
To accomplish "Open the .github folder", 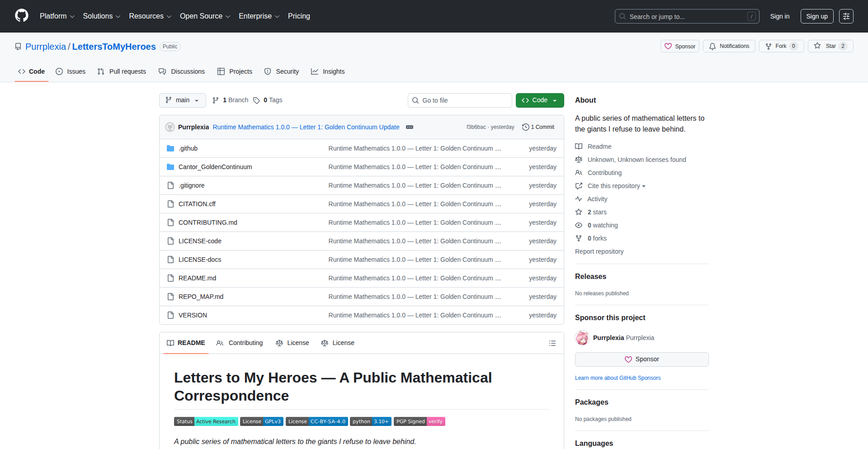I will [188, 148].
